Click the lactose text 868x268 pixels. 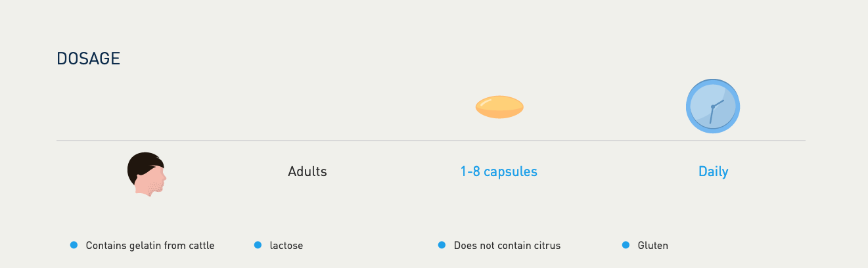286,246
